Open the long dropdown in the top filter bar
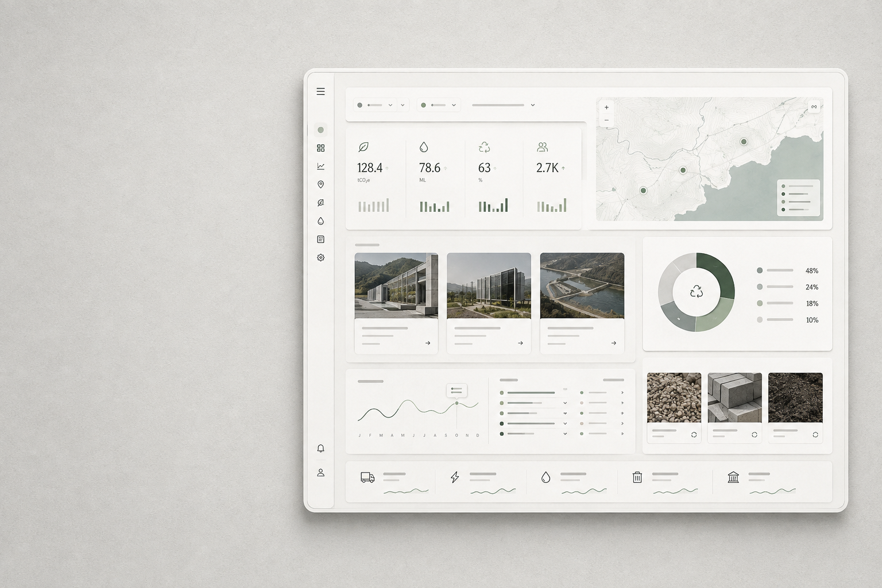This screenshot has width=882, height=588. pyautogui.click(x=504, y=105)
